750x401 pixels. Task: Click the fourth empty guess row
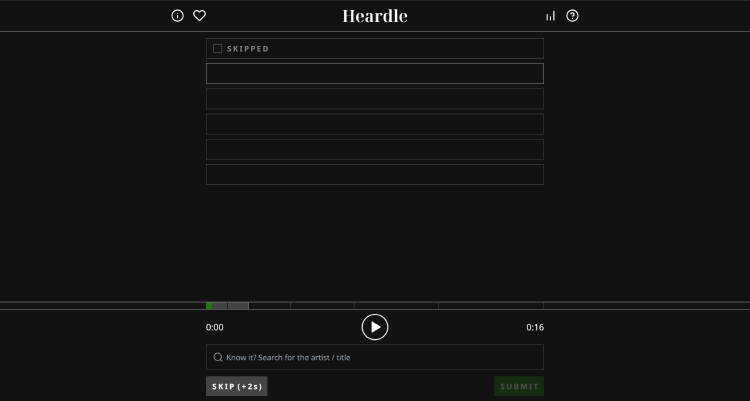(x=374, y=124)
